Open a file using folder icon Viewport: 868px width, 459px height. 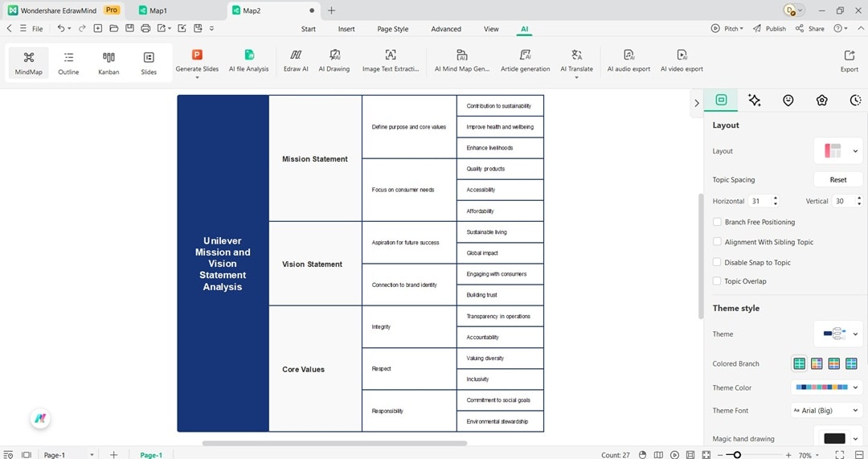coord(113,28)
